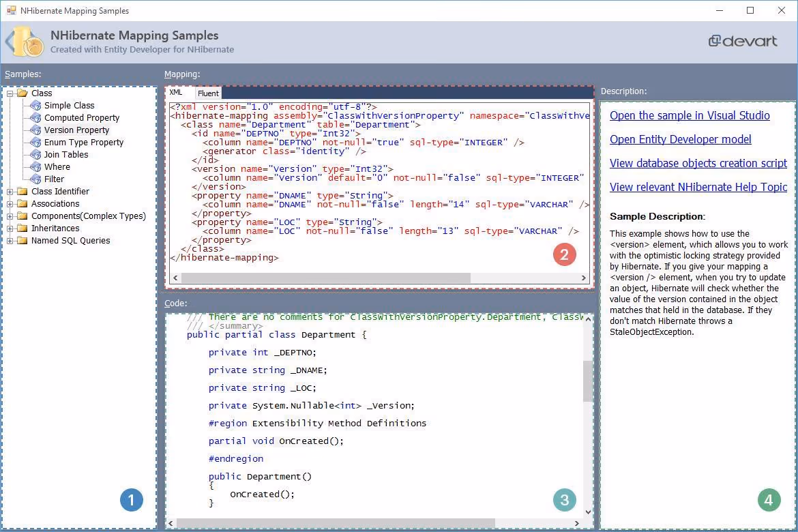
Task: Click the '</hibernate-mapping>' XML closing line
Action: tap(224, 258)
